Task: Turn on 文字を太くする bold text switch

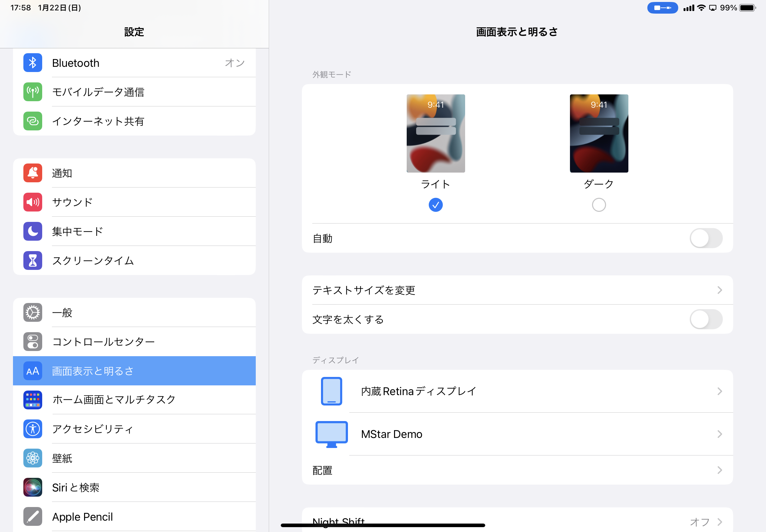Action: click(x=706, y=319)
